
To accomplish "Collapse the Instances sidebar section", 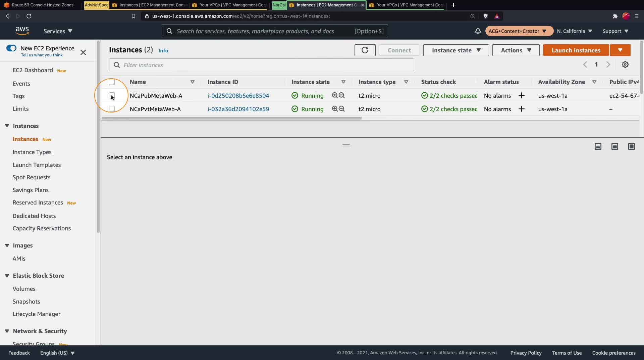I will (7, 126).
